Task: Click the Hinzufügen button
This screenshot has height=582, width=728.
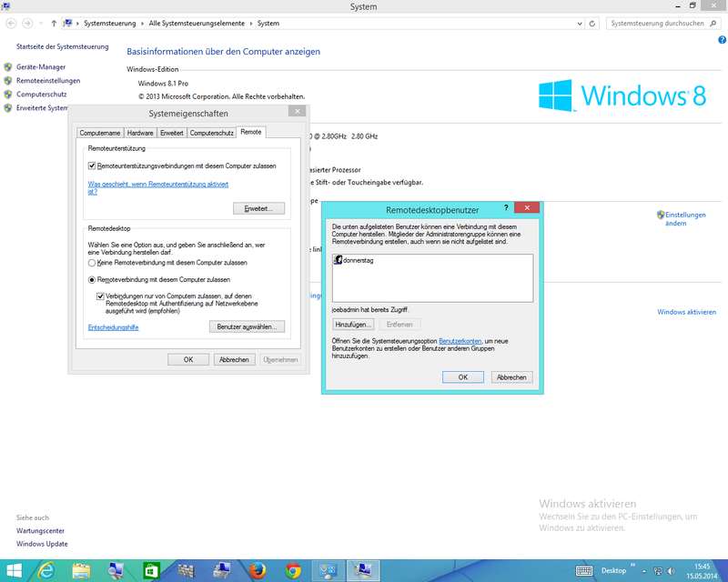Action: click(x=353, y=324)
